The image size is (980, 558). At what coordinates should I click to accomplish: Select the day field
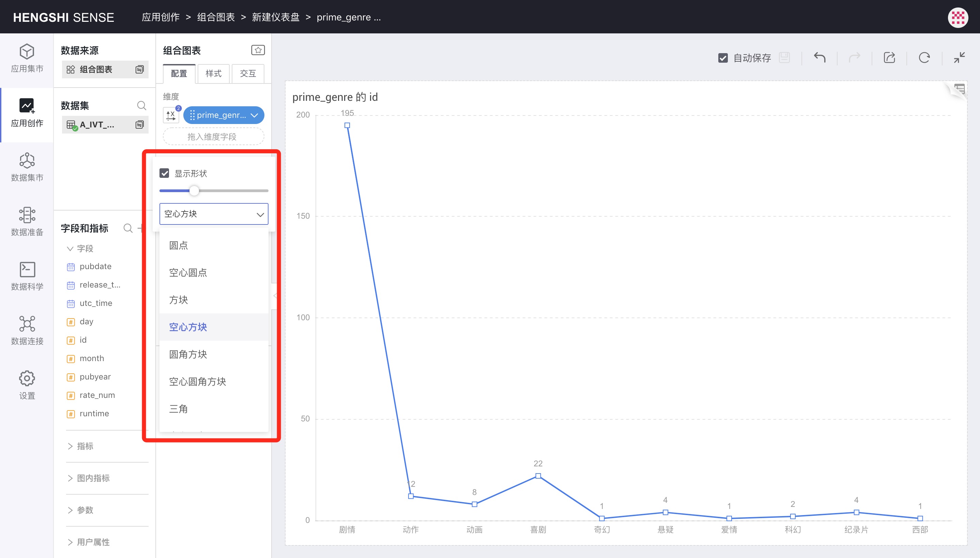[86, 322]
